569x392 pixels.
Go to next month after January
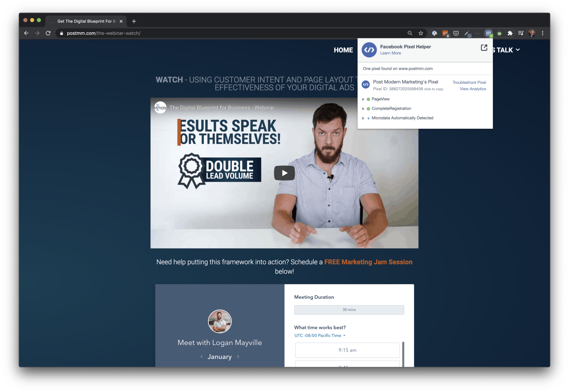tap(238, 357)
